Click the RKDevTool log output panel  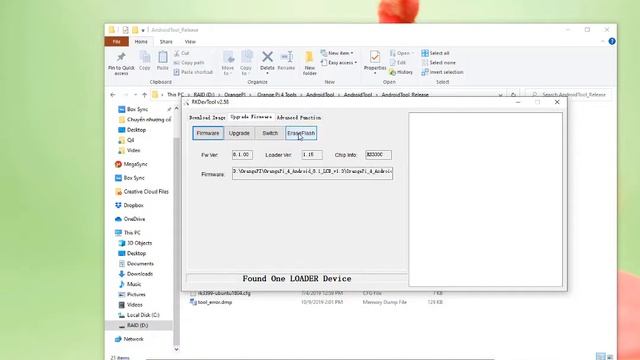point(485,200)
